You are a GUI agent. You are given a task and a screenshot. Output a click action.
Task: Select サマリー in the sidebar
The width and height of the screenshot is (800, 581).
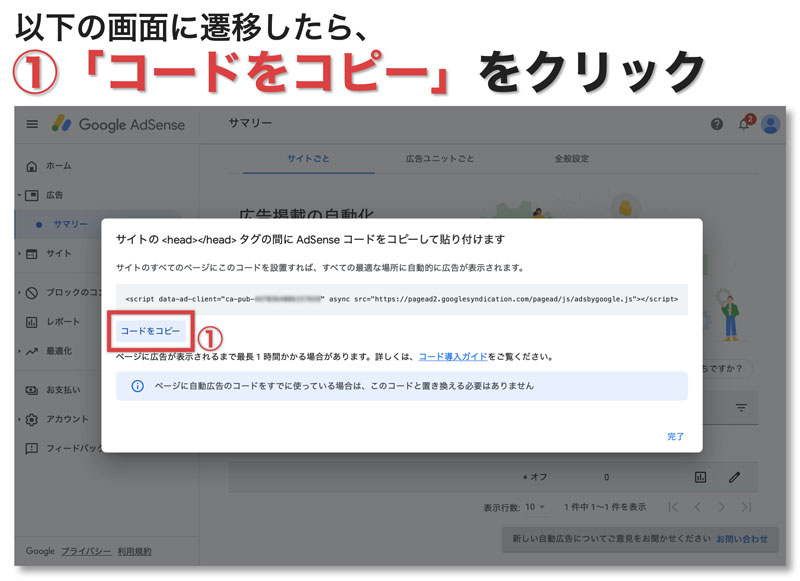click(x=70, y=224)
